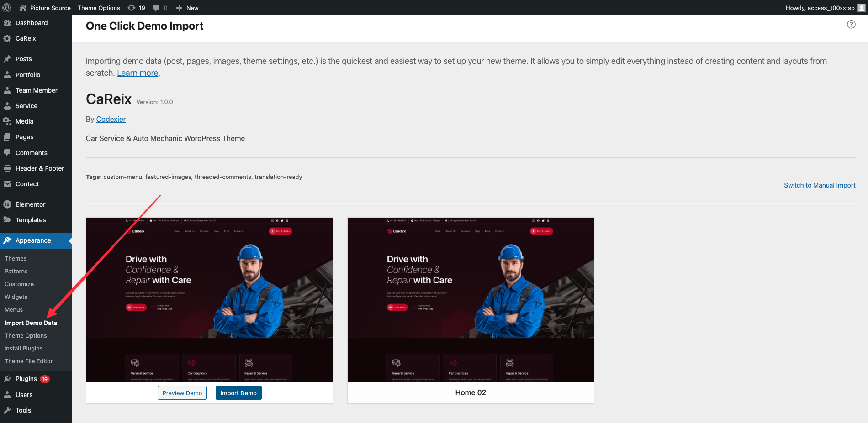Open the Team Member menu item
Screen dimensions: 868x423
click(36, 90)
